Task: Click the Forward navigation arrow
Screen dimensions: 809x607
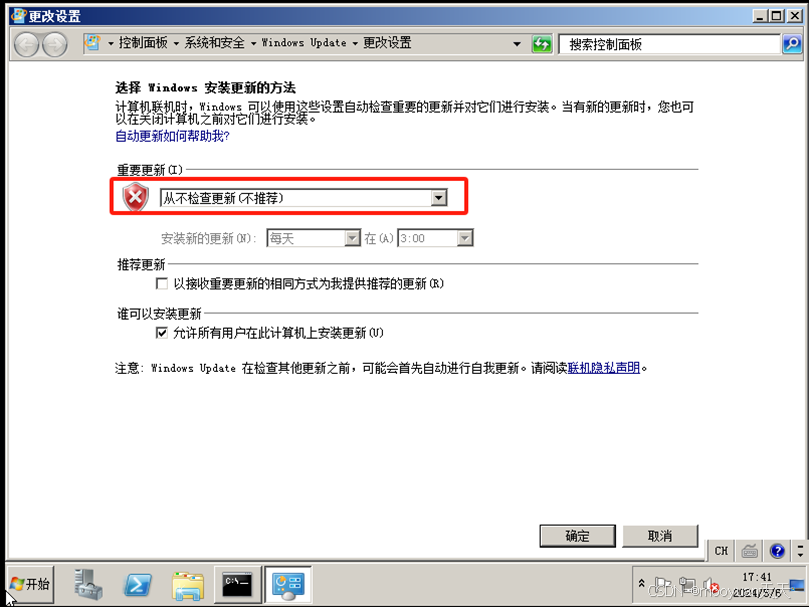Action: tap(55, 44)
